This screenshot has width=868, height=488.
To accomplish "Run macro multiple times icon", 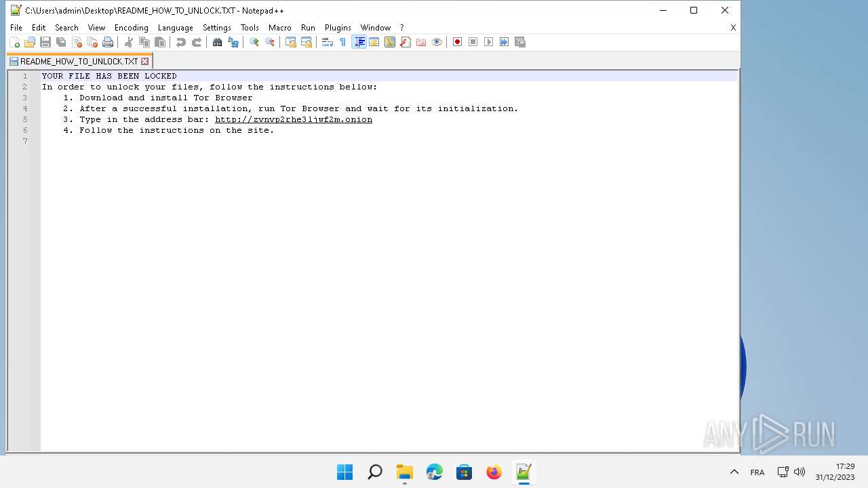I will tap(505, 42).
